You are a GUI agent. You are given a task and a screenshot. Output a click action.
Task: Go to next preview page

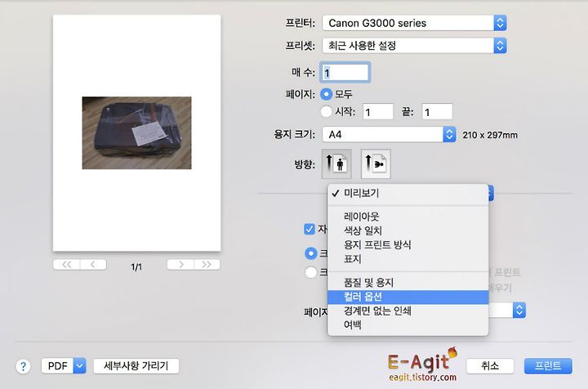(180, 265)
